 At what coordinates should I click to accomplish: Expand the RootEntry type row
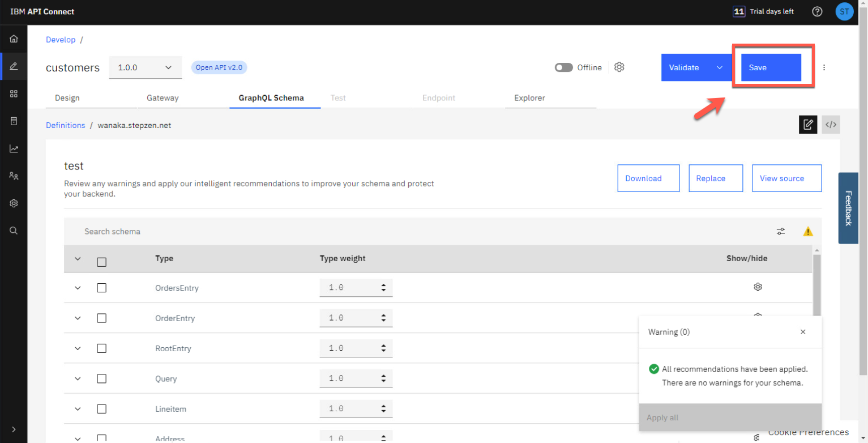(78, 348)
